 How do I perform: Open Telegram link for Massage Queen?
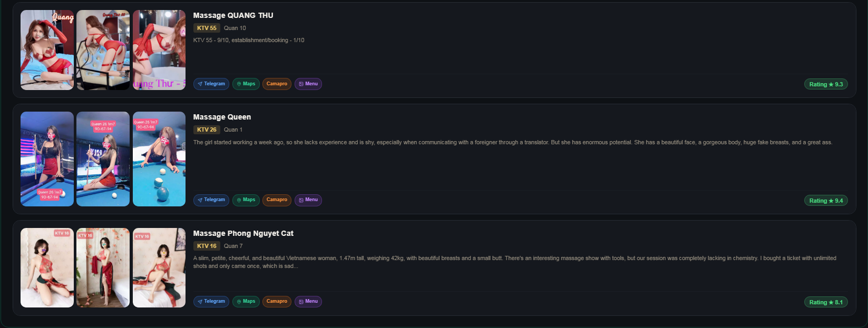(211, 200)
